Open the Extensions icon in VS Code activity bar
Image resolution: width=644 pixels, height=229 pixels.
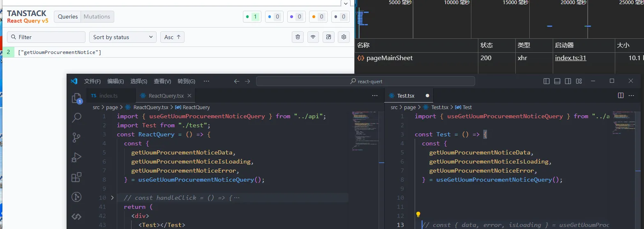76,177
